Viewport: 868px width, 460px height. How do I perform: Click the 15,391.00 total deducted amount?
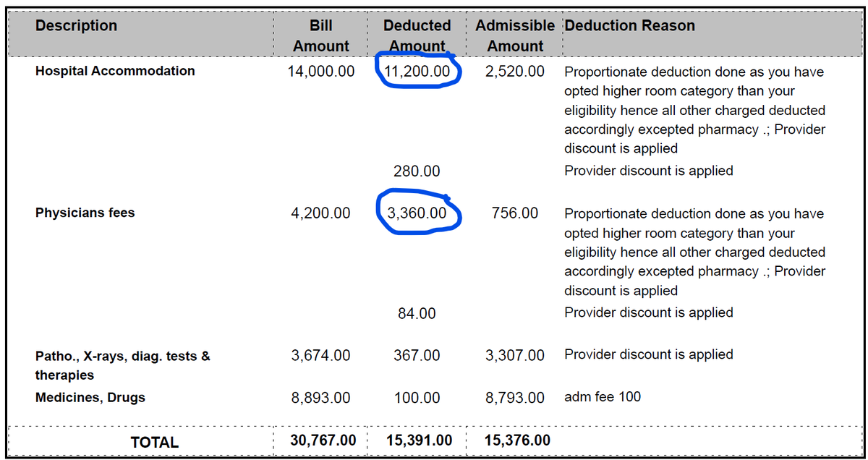(420, 440)
